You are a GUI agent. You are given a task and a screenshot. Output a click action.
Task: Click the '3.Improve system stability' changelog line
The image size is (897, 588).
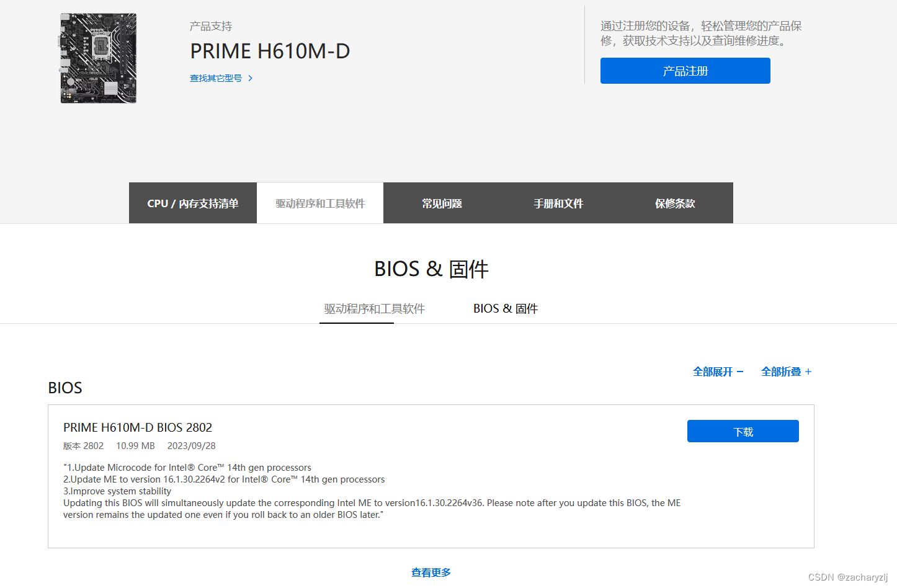[117, 491]
